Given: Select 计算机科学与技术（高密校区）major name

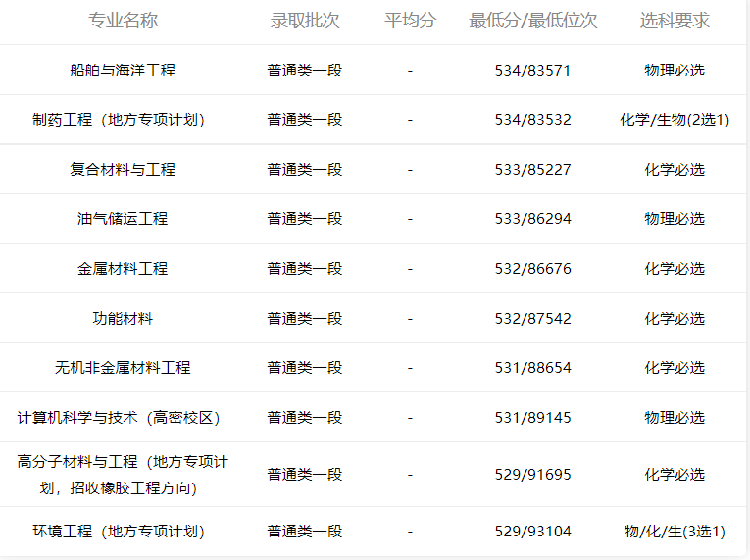Looking at the screenshot, I should (119, 418).
